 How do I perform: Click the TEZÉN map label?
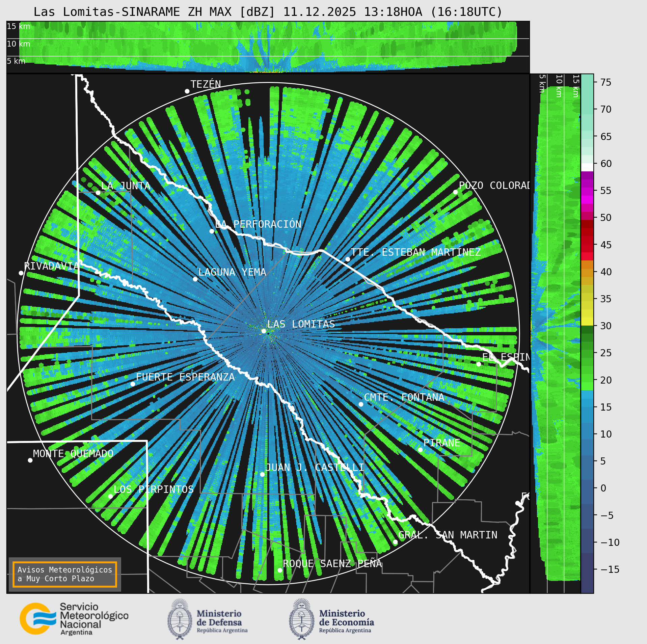[206, 84]
